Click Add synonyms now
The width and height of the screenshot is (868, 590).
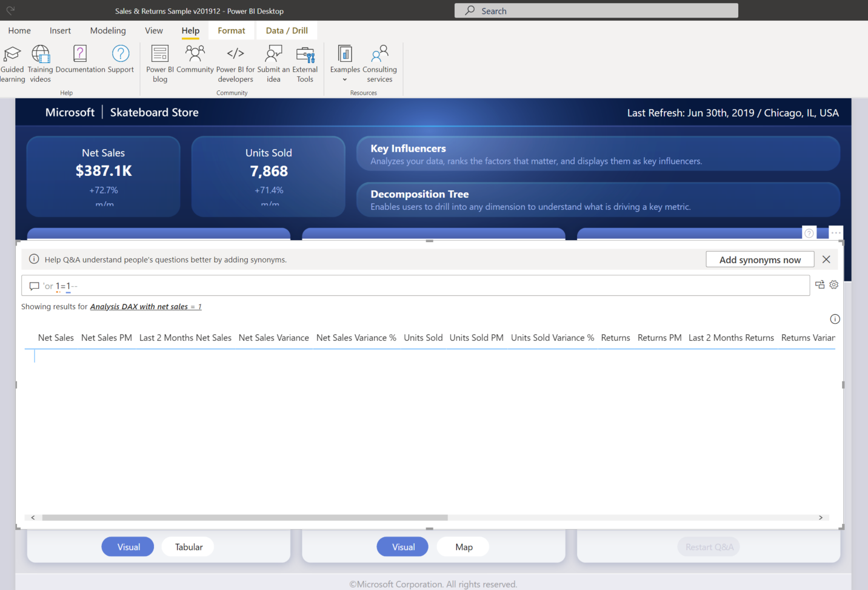coord(760,260)
